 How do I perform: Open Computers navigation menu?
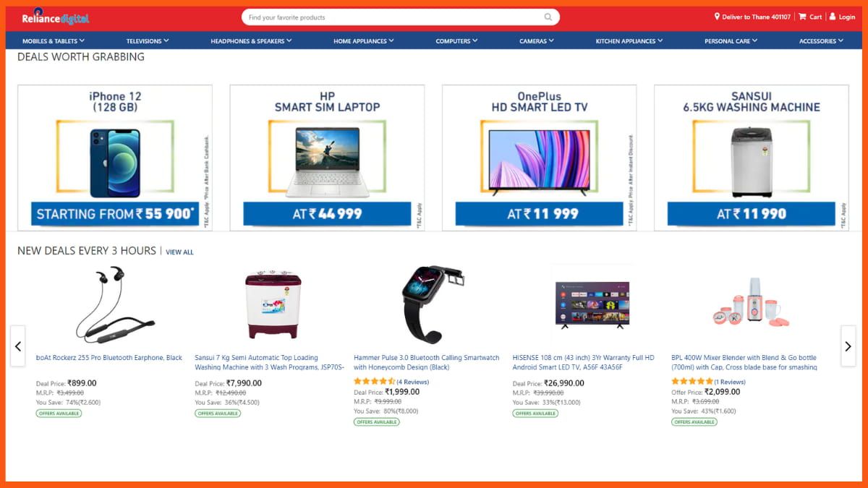[x=456, y=41]
